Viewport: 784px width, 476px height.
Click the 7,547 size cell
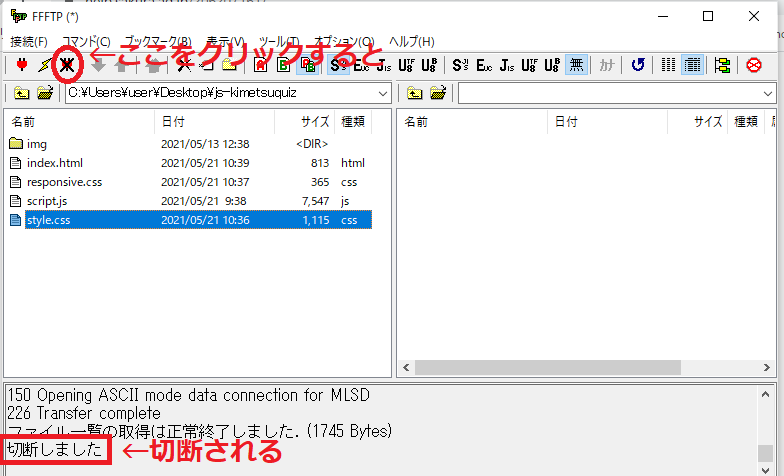tap(316, 201)
